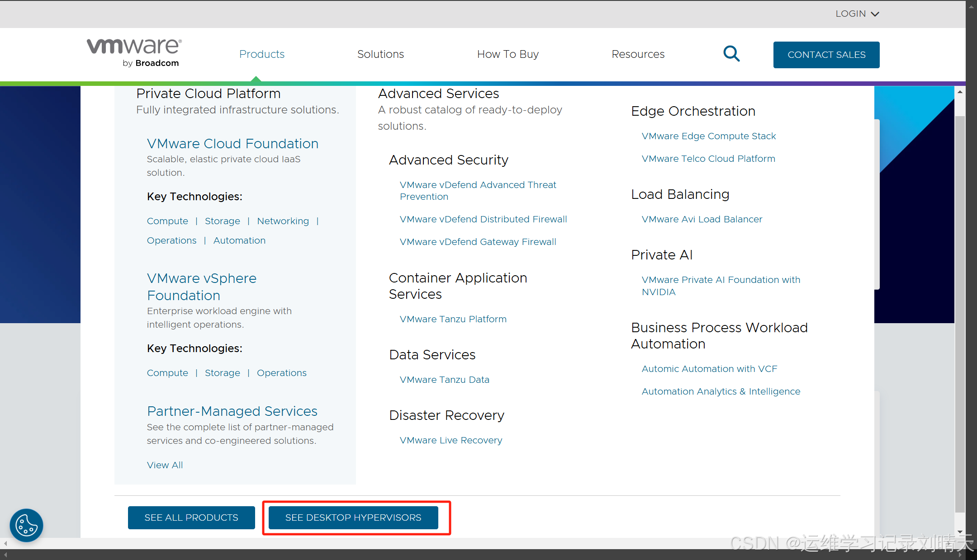This screenshot has width=977, height=560.
Task: Open the Solutions menu
Action: (380, 54)
